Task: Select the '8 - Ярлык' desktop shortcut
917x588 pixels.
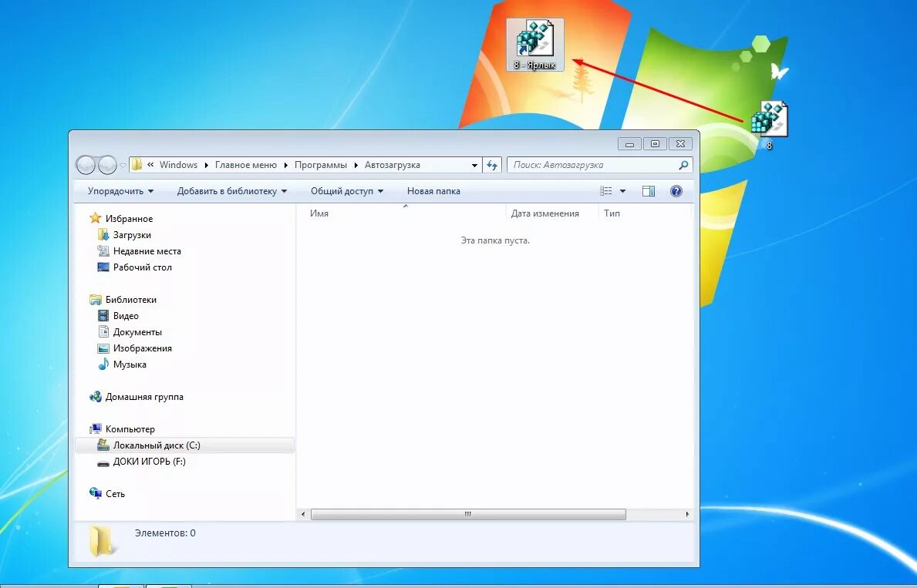Action: [x=535, y=45]
